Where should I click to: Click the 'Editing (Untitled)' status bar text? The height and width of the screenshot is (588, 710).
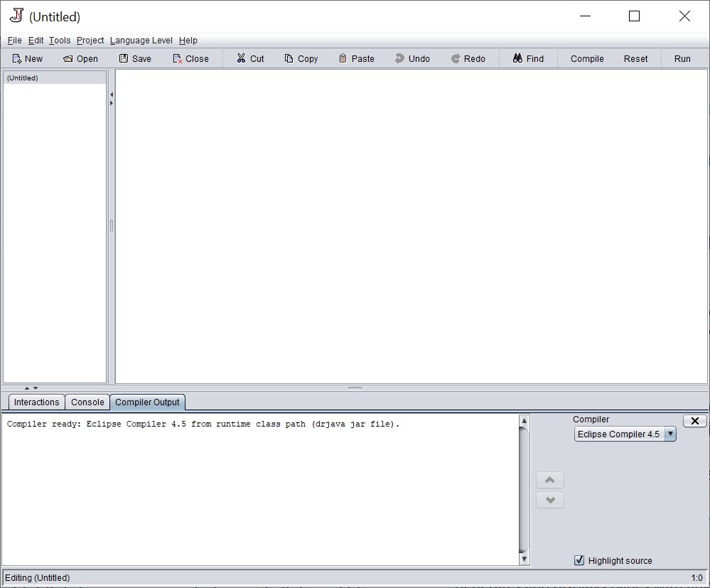[x=38, y=577]
